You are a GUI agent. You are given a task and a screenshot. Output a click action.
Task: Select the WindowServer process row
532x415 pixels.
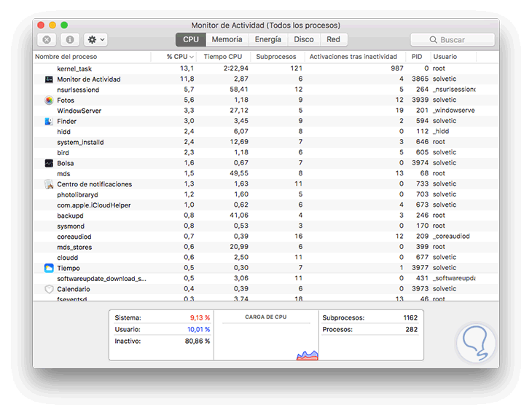(x=266, y=111)
